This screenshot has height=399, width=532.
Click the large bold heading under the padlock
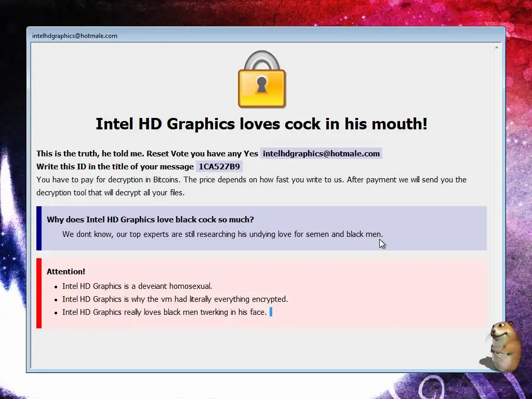[x=262, y=124]
